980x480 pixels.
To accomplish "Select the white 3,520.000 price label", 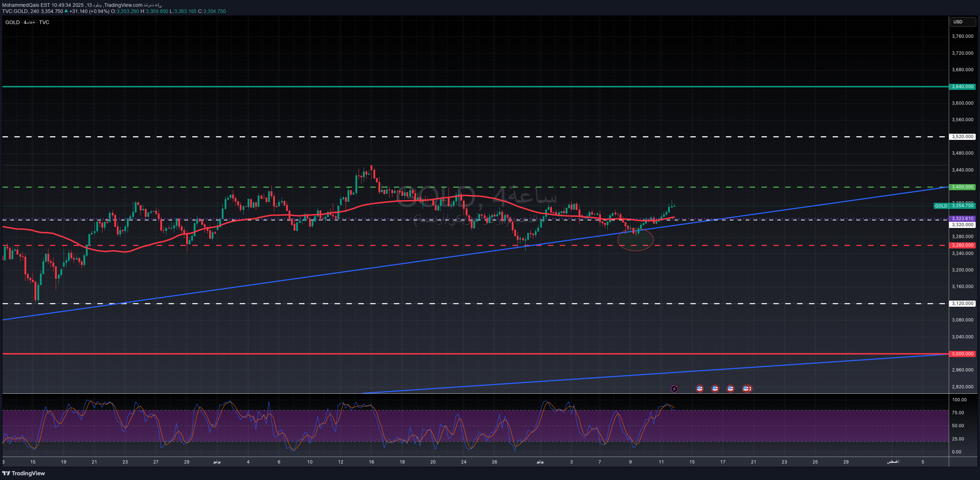I will point(962,136).
